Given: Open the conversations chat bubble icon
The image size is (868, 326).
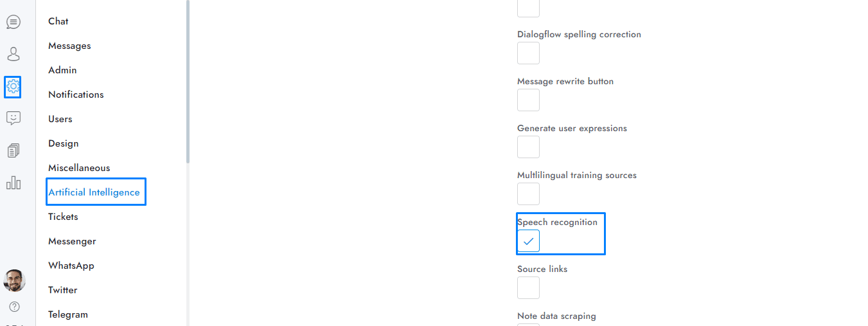Looking at the screenshot, I should point(13,22).
